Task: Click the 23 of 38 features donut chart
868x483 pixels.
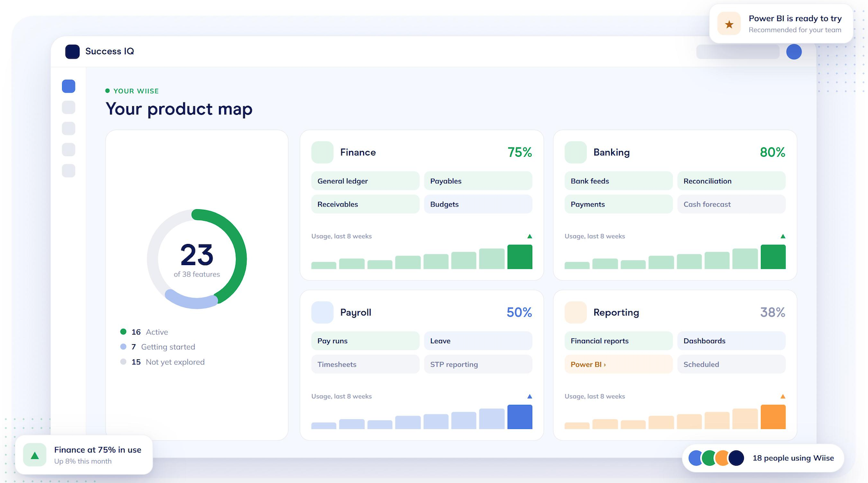Action: pyautogui.click(x=197, y=259)
